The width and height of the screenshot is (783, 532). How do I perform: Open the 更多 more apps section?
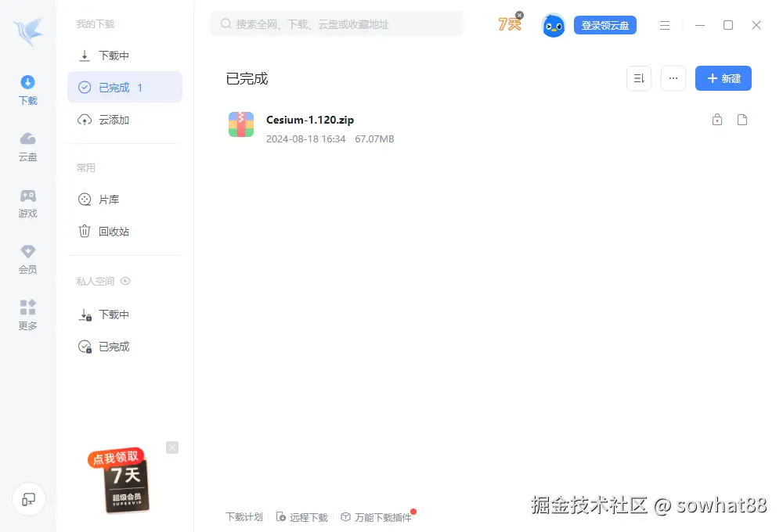28,315
